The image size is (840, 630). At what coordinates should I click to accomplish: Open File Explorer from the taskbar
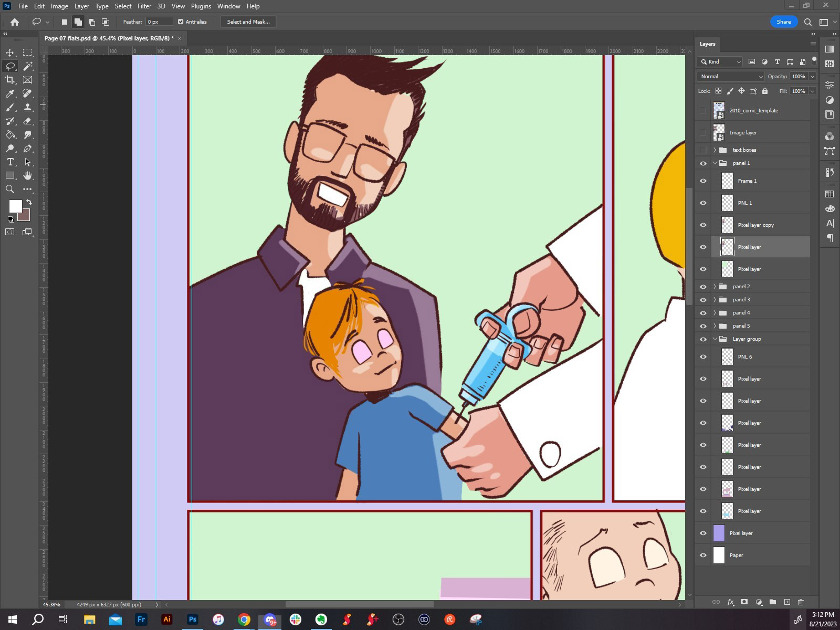[89, 619]
